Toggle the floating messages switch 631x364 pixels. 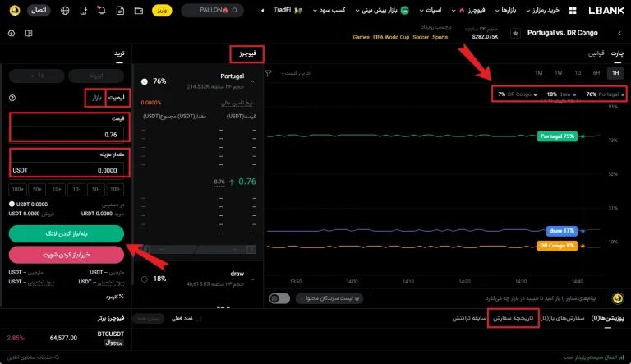point(279,298)
